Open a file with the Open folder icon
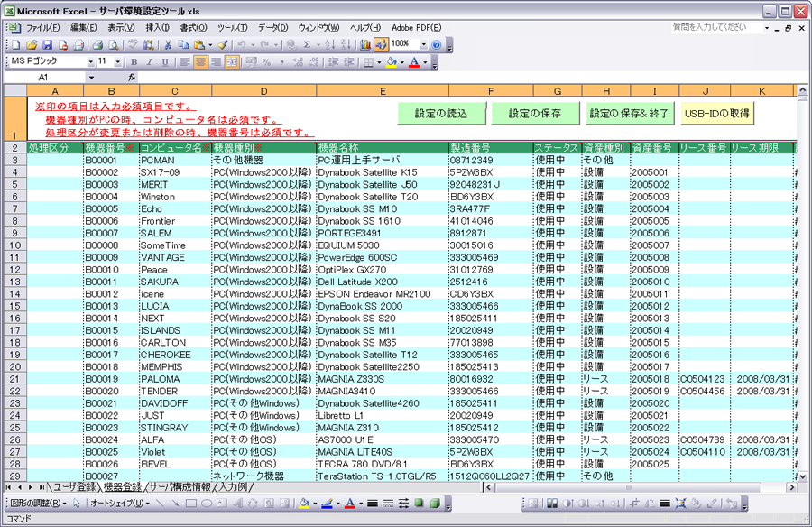 tap(31, 44)
